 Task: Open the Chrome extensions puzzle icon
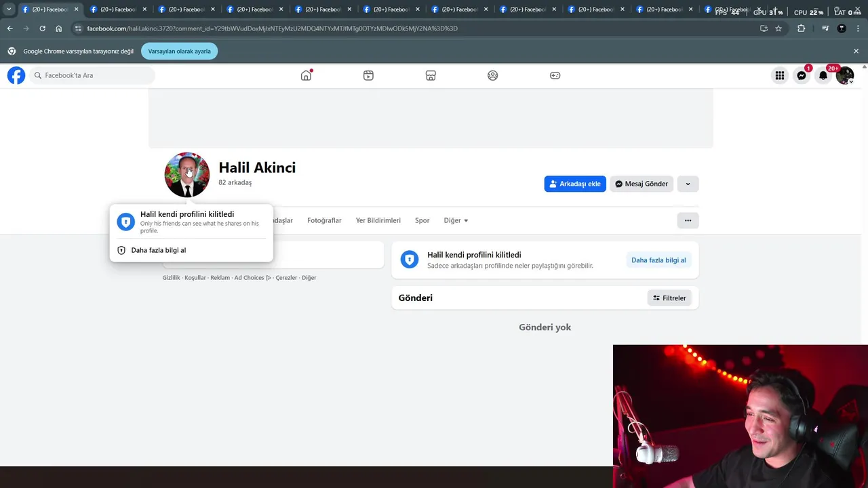[801, 28]
